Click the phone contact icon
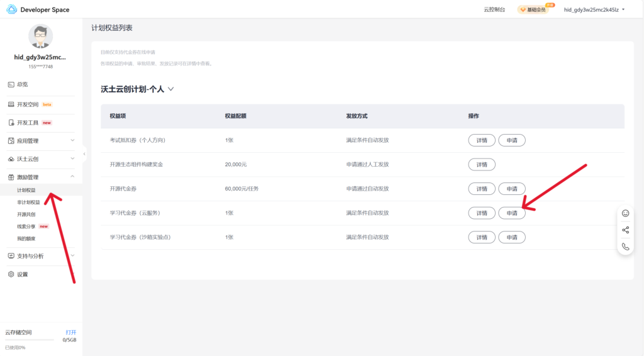This screenshot has width=644, height=356. coord(626,247)
